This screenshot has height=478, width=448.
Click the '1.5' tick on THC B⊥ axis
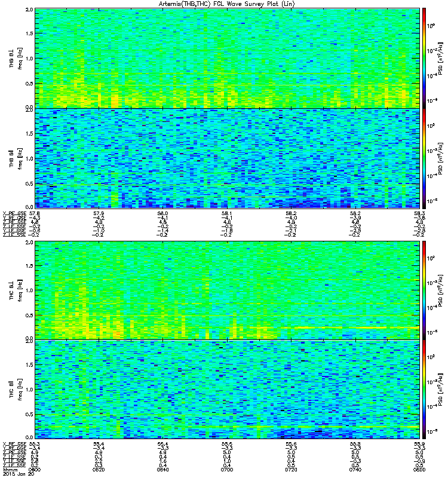(29, 266)
